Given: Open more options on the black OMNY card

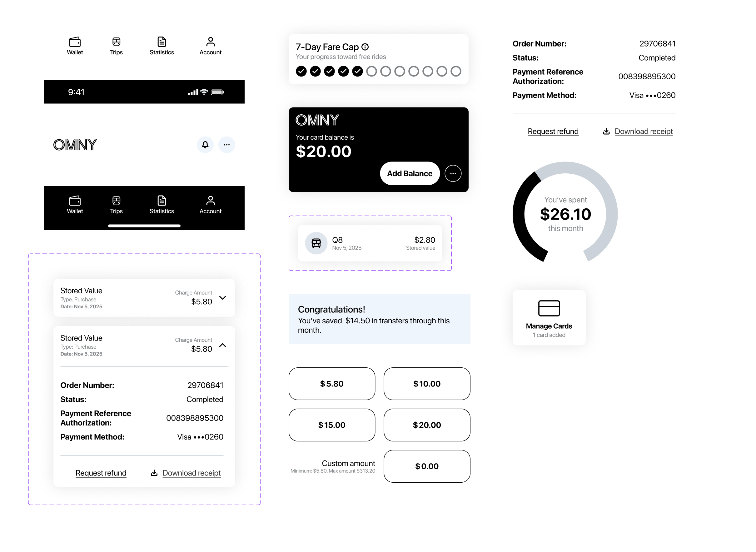Looking at the screenshot, I should point(453,173).
